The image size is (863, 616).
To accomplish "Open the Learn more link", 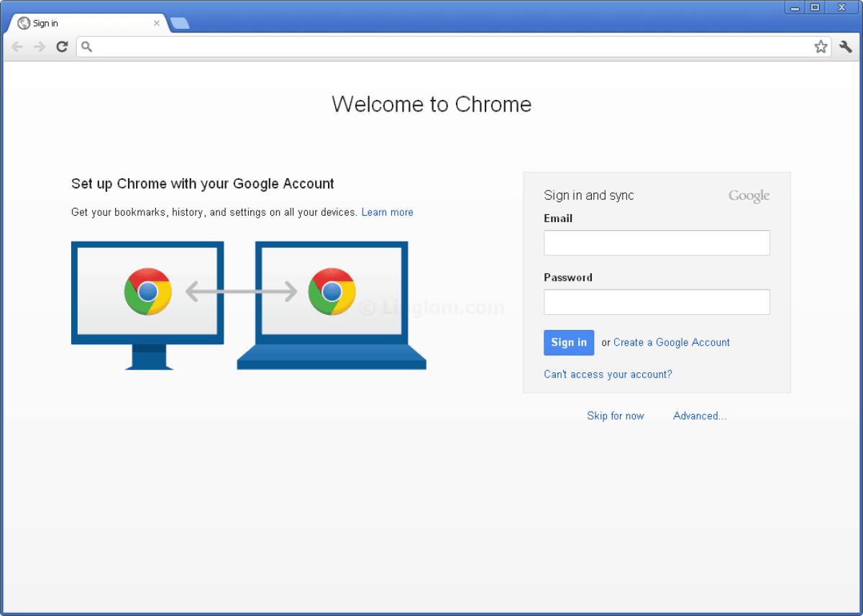I will pyautogui.click(x=387, y=212).
